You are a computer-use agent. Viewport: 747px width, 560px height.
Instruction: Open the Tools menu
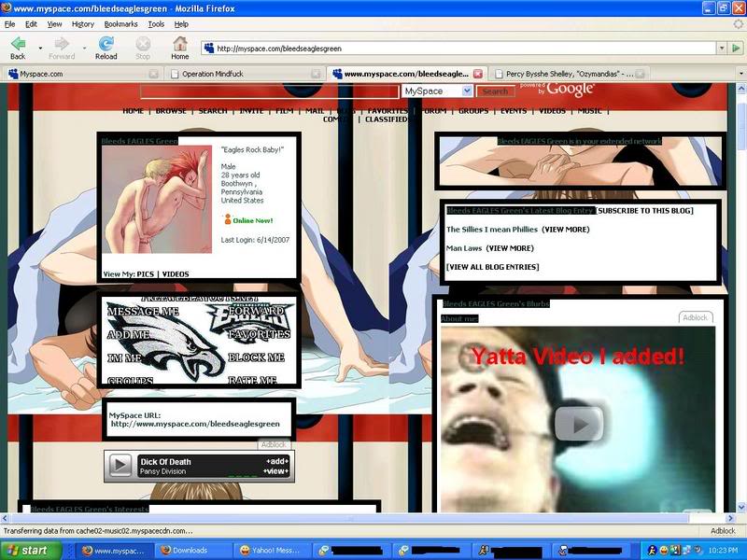coord(156,24)
